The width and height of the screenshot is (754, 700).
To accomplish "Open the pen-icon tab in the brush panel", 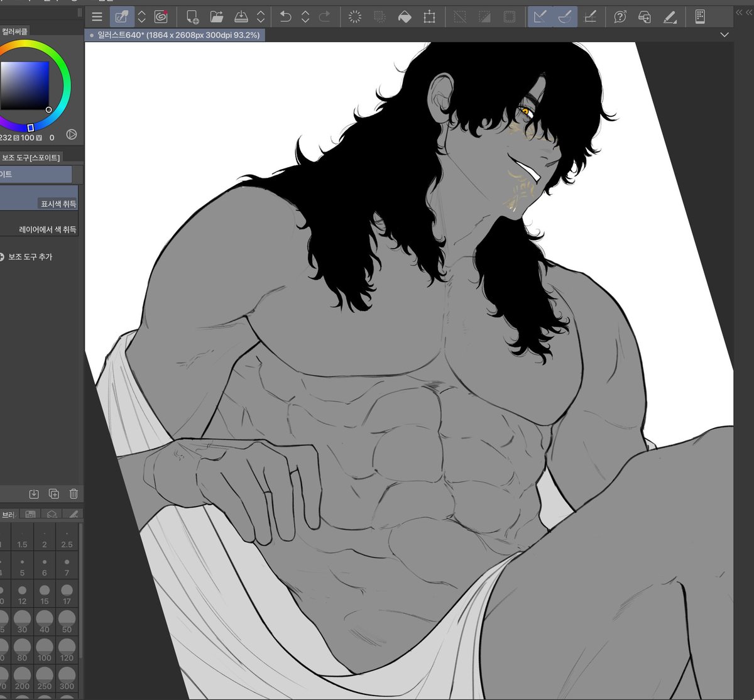I will click(x=73, y=514).
